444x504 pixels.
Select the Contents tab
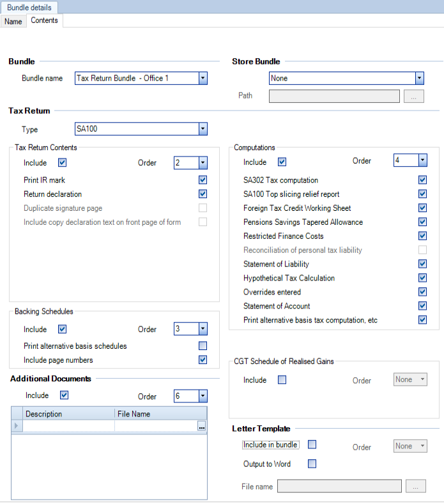[x=44, y=20]
